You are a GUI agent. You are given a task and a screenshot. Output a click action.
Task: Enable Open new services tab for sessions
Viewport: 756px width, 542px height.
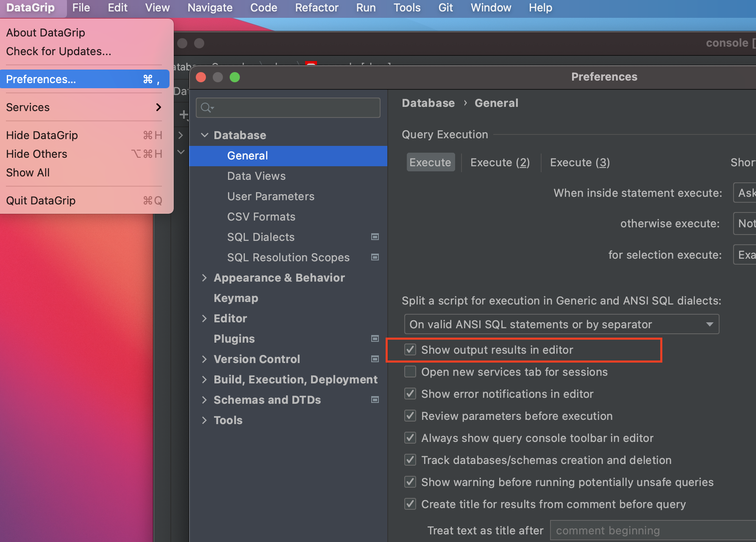(x=410, y=372)
